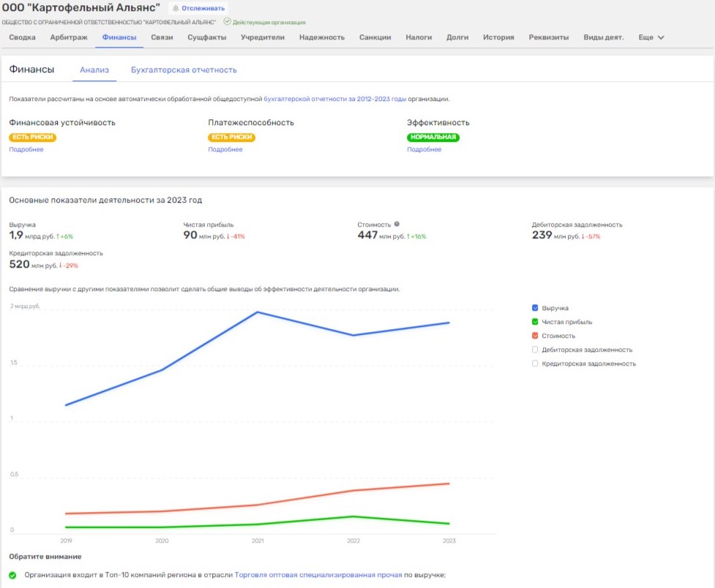Screen dimensions: 715x588
Task: Click the company title ООО Картофельный Альянс
Action: [81, 8]
